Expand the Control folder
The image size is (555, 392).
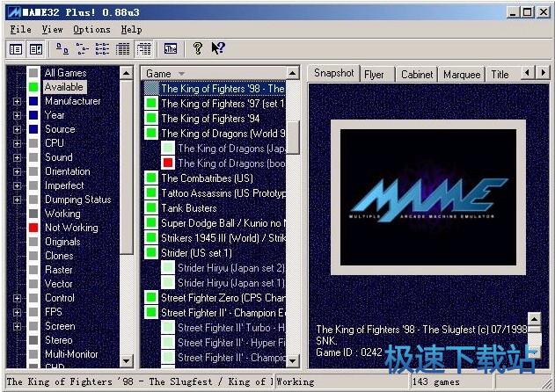17,298
